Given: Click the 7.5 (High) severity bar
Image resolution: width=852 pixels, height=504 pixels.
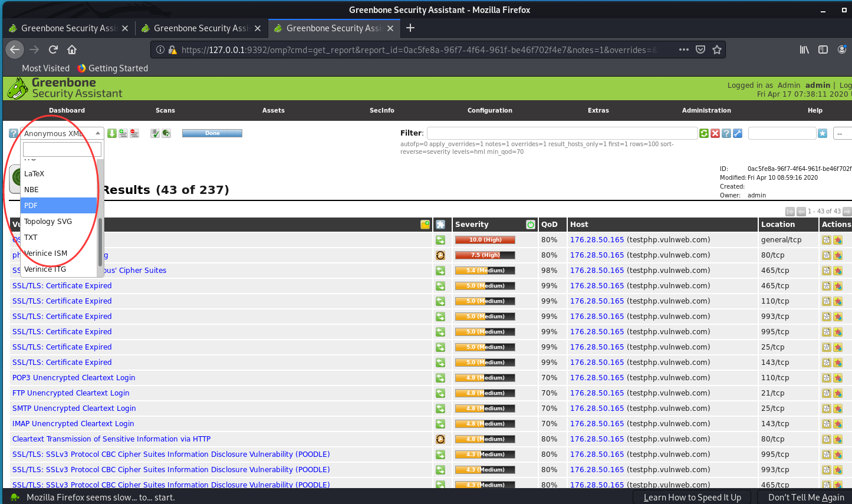Looking at the screenshot, I should point(485,255).
